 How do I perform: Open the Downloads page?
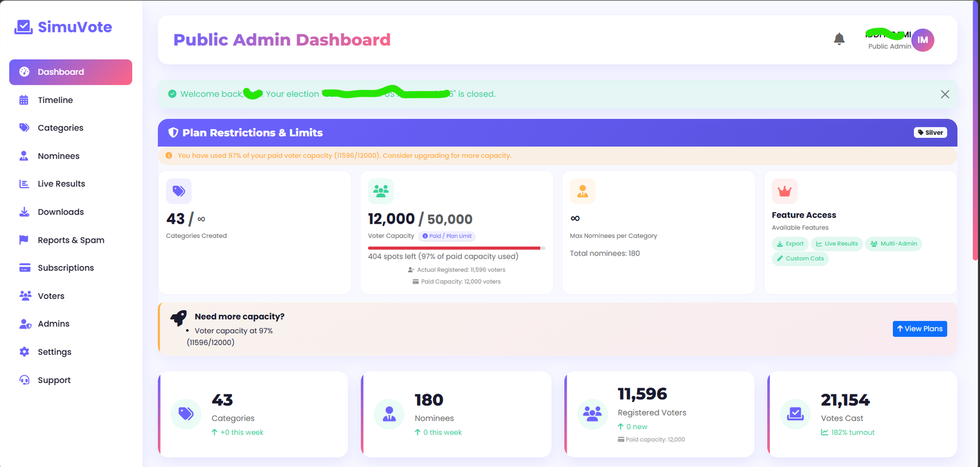[x=70, y=212]
